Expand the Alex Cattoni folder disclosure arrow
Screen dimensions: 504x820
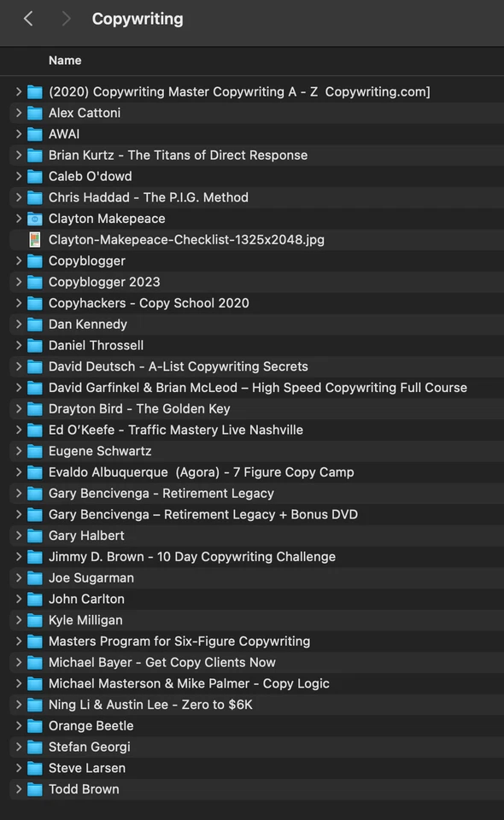tap(19, 113)
